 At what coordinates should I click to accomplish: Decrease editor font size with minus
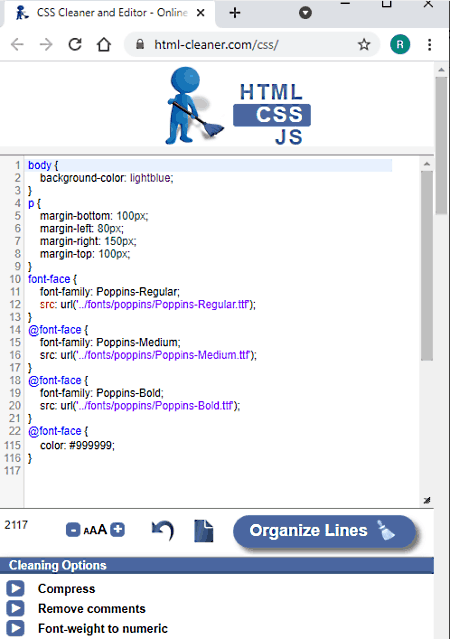click(73, 530)
